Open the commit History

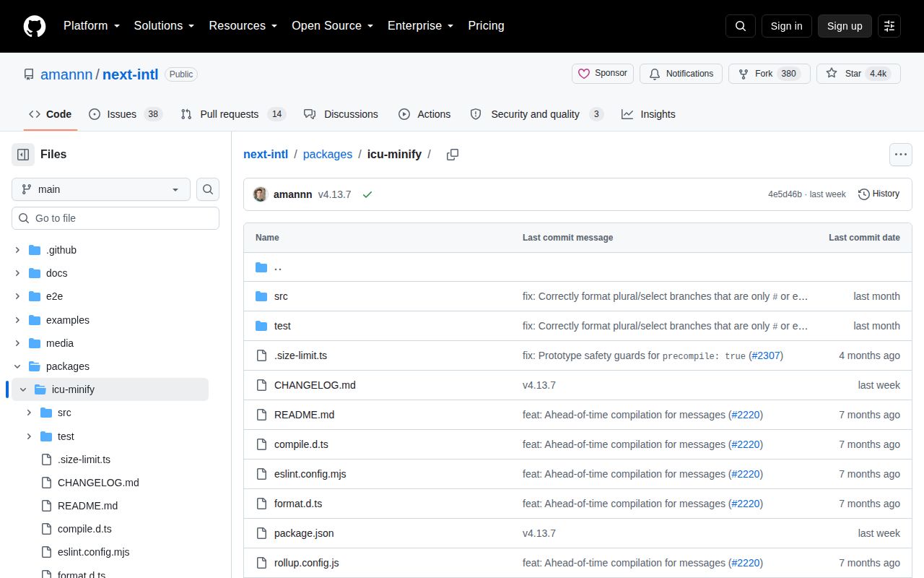pos(879,194)
